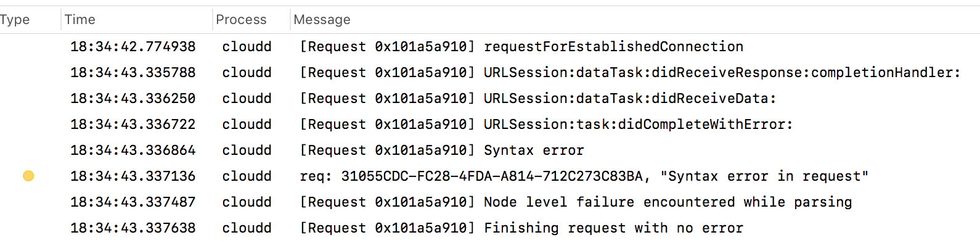Select the task:didCompleteWithError log row

490,124
